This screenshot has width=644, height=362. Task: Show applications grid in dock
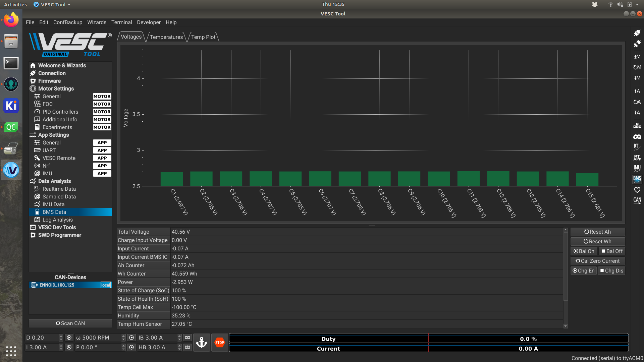[11, 351]
